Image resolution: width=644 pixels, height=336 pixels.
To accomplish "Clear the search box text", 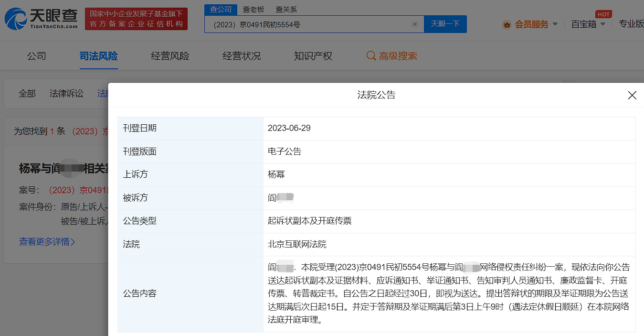I will pos(414,24).
